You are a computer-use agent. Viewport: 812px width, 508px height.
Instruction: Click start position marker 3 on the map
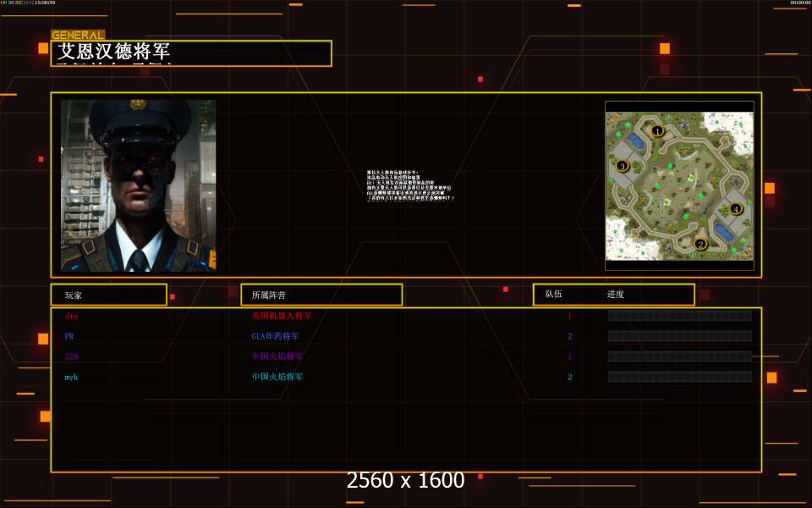click(623, 166)
